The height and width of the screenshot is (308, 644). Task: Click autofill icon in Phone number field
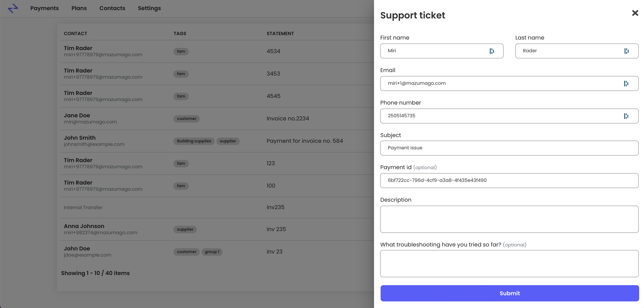click(626, 116)
